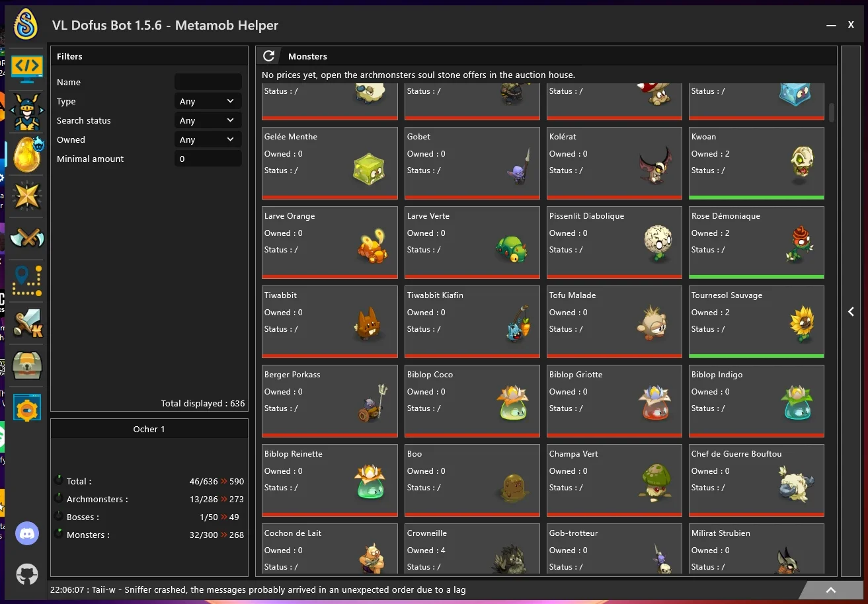Click the Boo monster image
This screenshot has height=604, width=868.
512,488
